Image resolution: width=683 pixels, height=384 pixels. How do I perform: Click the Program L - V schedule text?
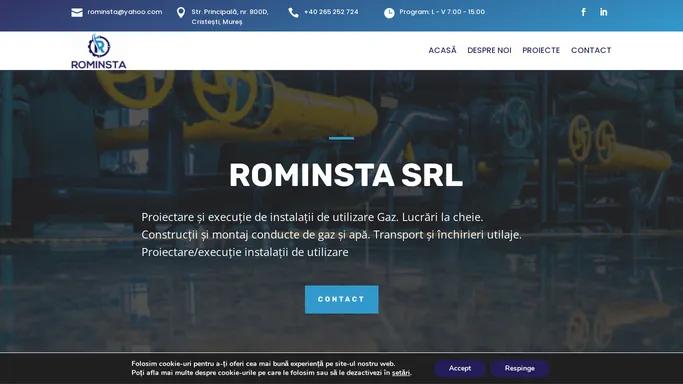coord(442,12)
